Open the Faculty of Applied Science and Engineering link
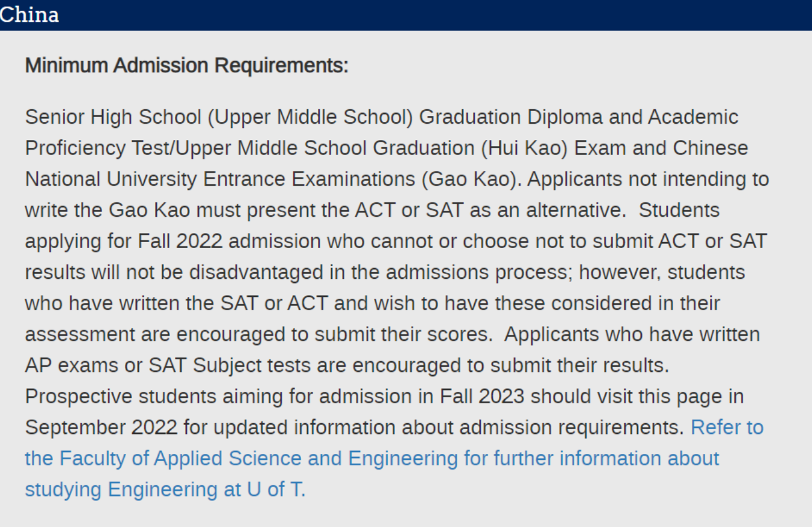The height and width of the screenshot is (527, 812). pyautogui.click(x=372, y=458)
